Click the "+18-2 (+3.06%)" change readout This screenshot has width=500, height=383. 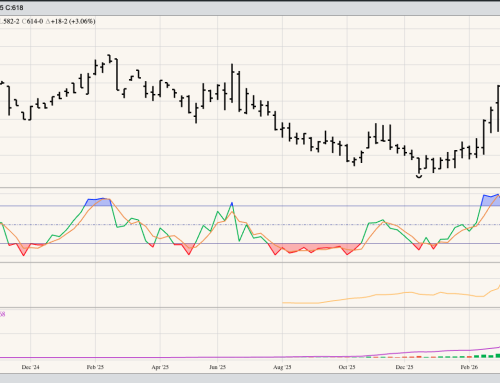[73, 21]
